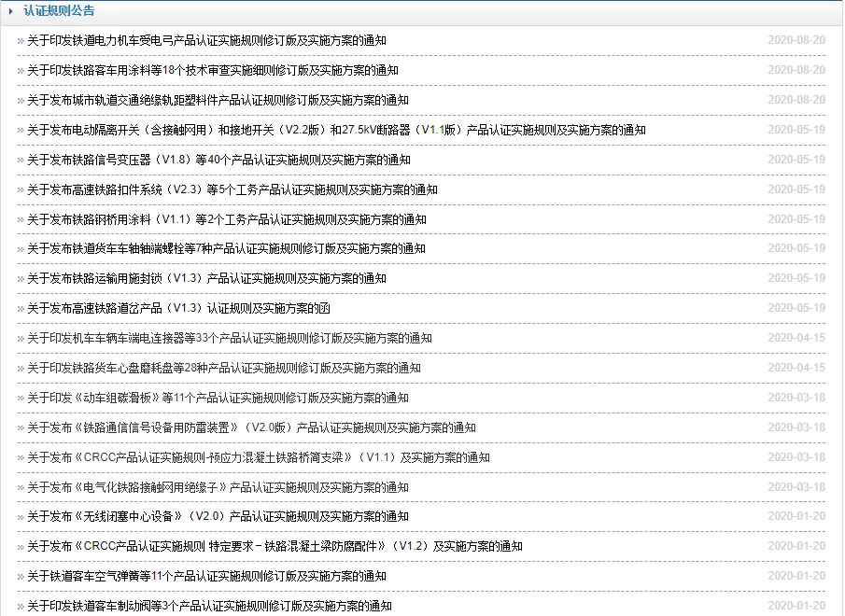Open 铁路信号变压器（V1.8）等40个产品 notice
Image resolution: width=845 pixels, height=616 pixels.
point(218,160)
